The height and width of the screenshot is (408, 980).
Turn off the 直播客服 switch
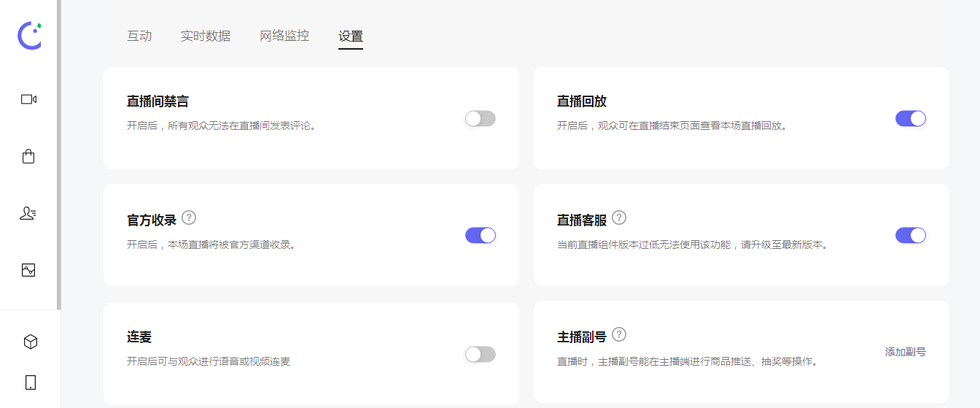tap(910, 235)
